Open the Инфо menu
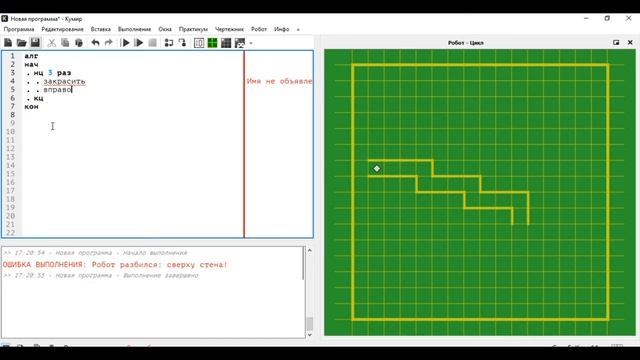Screen dimensions: 640x360 tap(282, 29)
